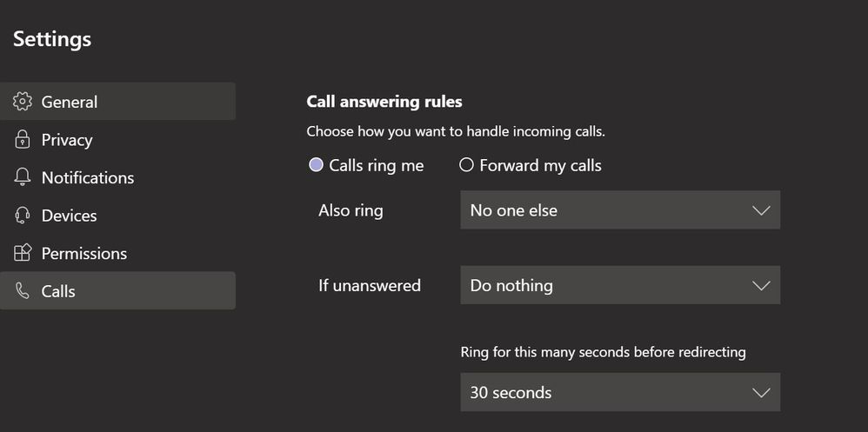
Task: Expand the Also ring dropdown arrow
Action: click(x=760, y=210)
